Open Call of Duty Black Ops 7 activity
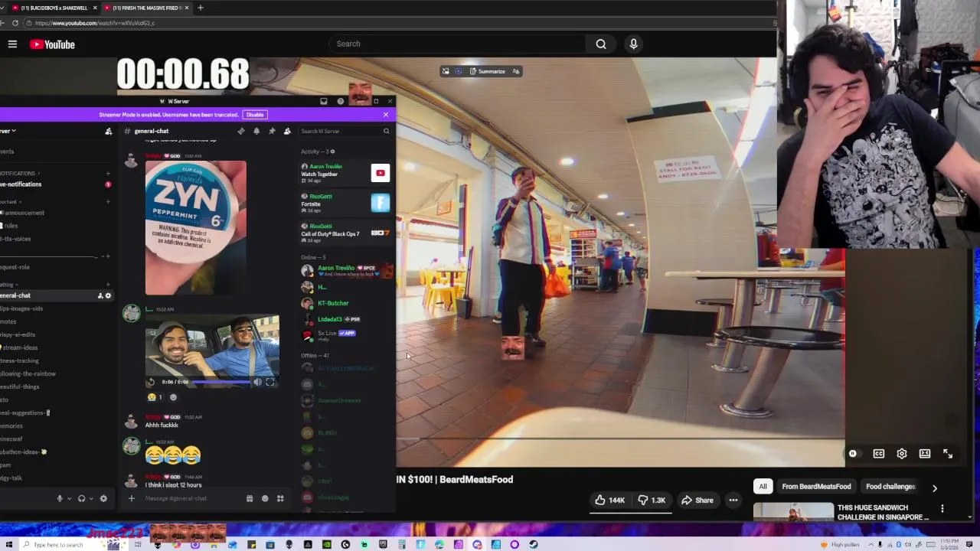980x551 pixels. 345,233
